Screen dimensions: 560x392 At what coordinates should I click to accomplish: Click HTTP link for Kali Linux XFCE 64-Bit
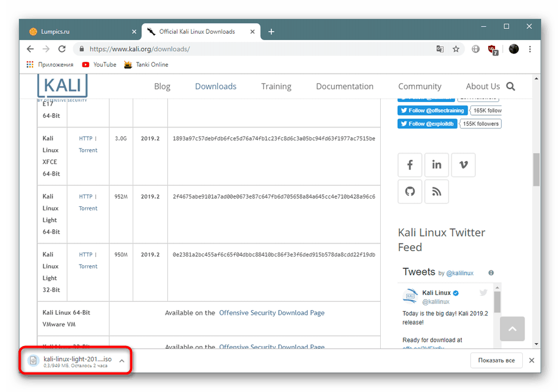pos(85,139)
